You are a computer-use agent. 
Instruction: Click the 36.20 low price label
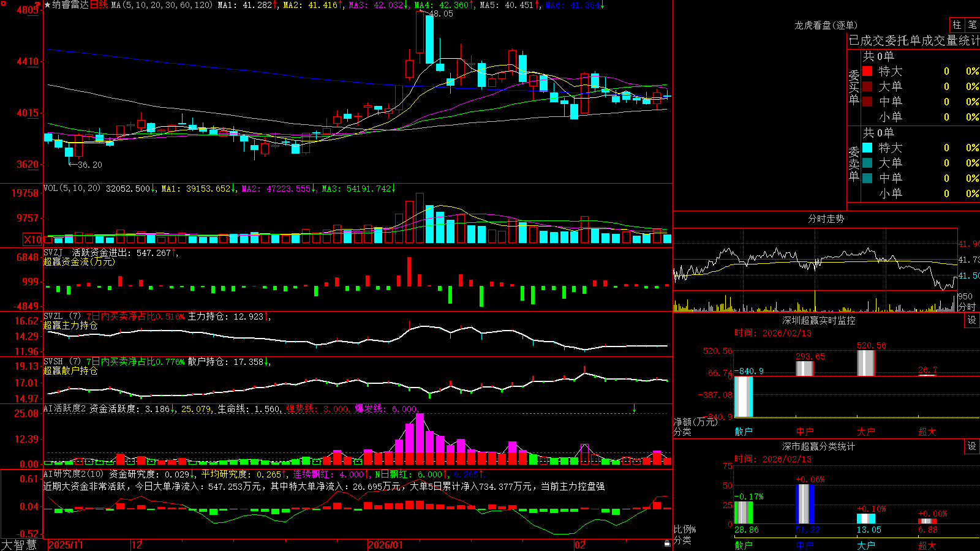tap(90, 165)
